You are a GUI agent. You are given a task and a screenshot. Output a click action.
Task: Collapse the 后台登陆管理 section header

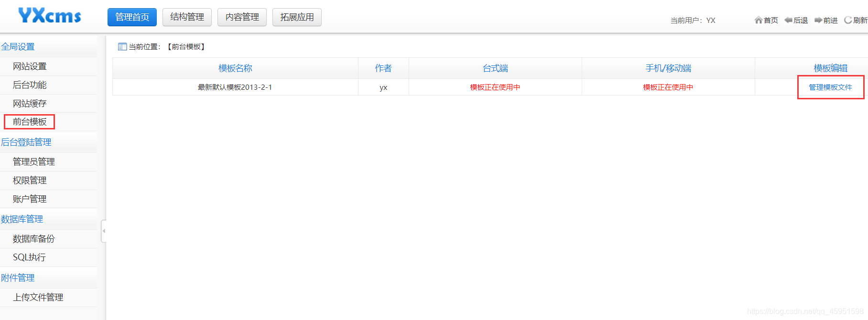[48, 142]
